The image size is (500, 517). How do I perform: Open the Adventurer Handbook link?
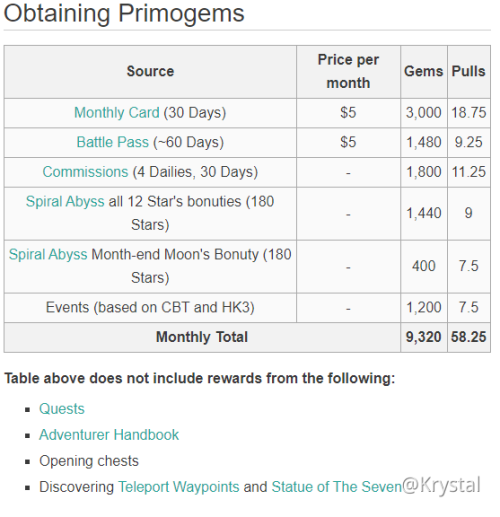click(x=109, y=435)
